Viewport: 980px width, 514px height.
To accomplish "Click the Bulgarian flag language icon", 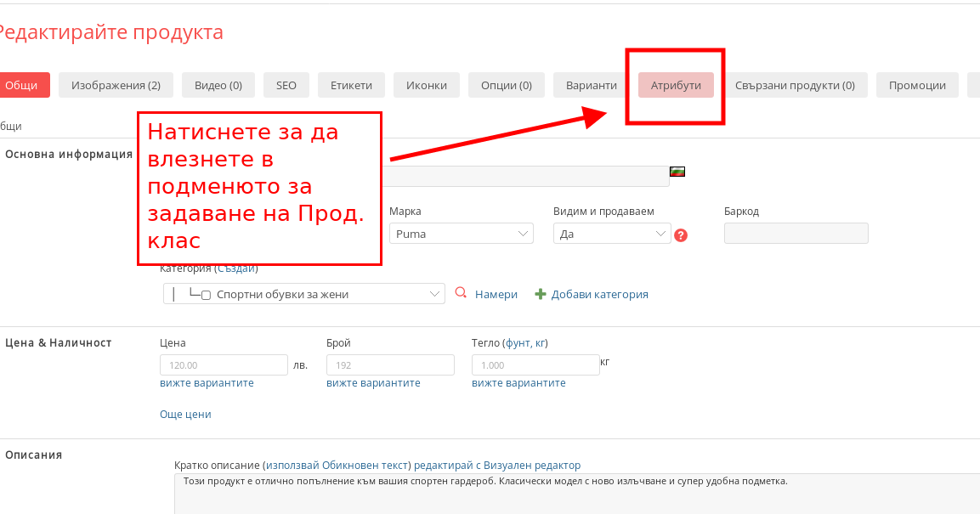I will [x=677, y=172].
